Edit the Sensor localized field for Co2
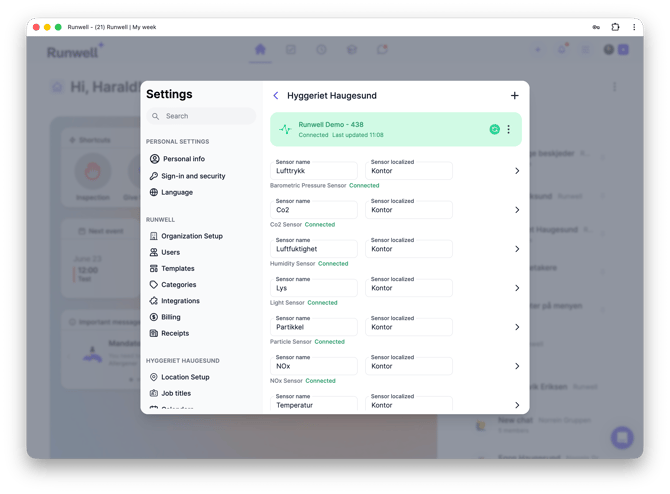Screen dimensions: 670x494 (409, 210)
